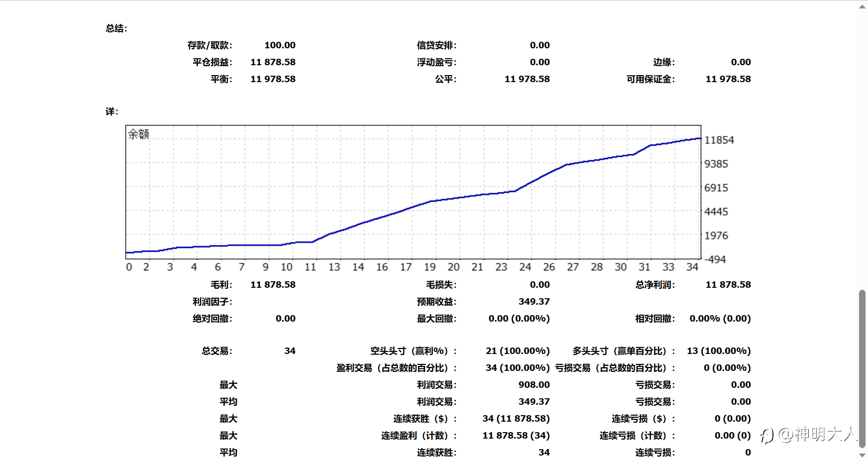Click the 相对回撤 label
The height and width of the screenshot is (461, 868).
pyautogui.click(x=655, y=319)
